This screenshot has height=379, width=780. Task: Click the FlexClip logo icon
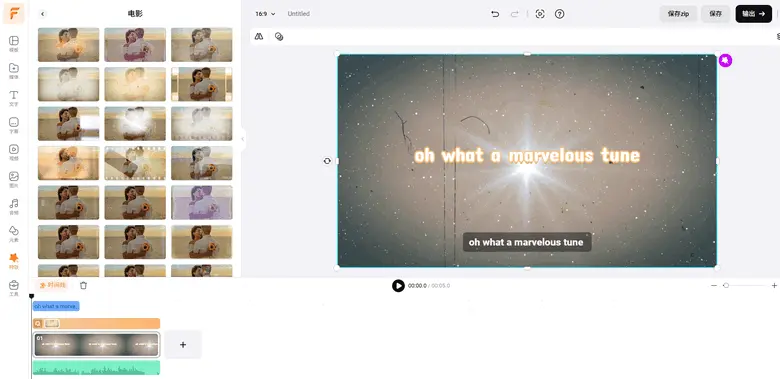pos(13,13)
